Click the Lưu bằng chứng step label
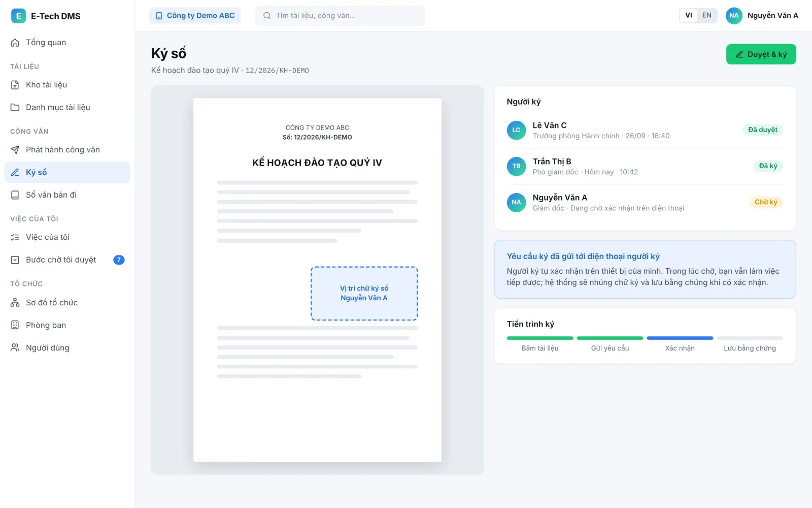The height and width of the screenshot is (508, 812). coord(750,348)
